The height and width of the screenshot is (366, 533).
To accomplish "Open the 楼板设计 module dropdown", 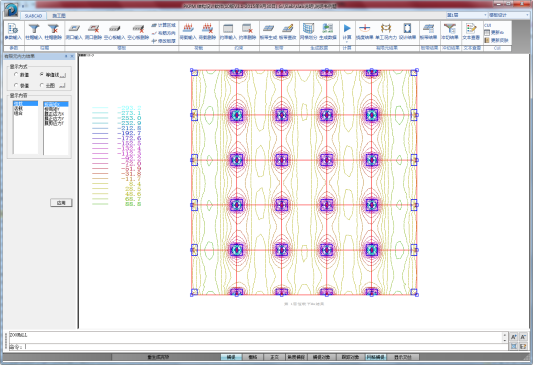I will tap(509, 15).
